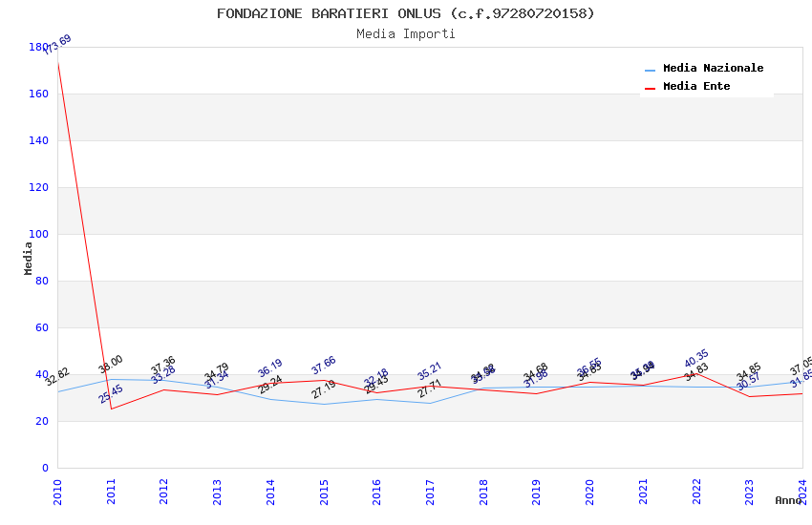The width and height of the screenshot is (812, 525).
Task: Click the y-axis value 100
Action: (x=39, y=234)
